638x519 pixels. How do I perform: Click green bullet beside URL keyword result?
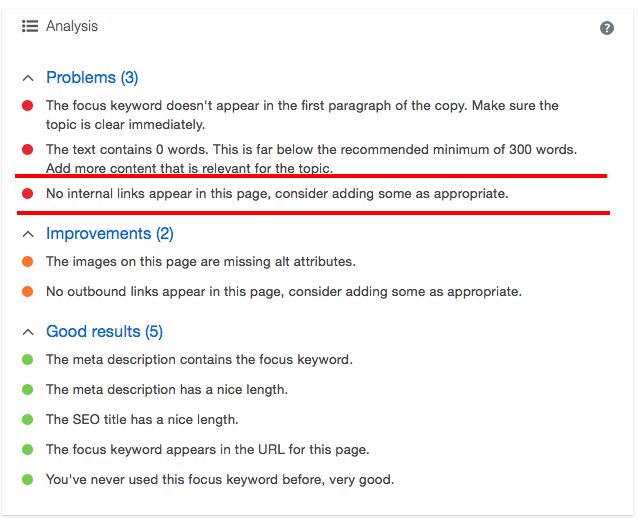[x=27, y=450]
